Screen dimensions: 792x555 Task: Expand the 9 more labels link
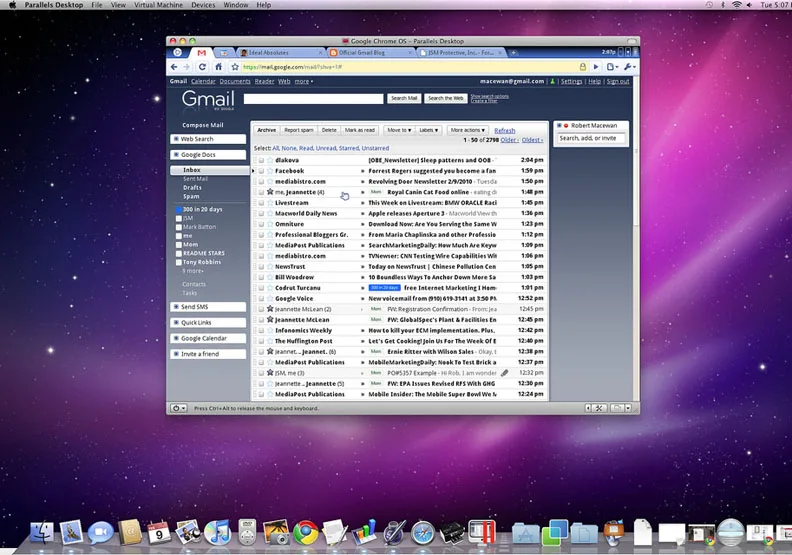pyautogui.click(x=193, y=271)
